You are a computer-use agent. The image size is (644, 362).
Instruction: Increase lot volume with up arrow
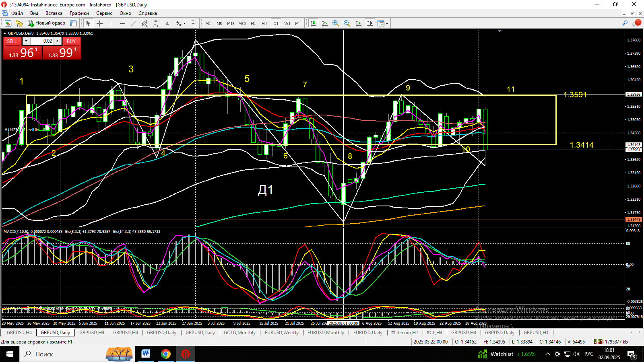(x=58, y=41)
